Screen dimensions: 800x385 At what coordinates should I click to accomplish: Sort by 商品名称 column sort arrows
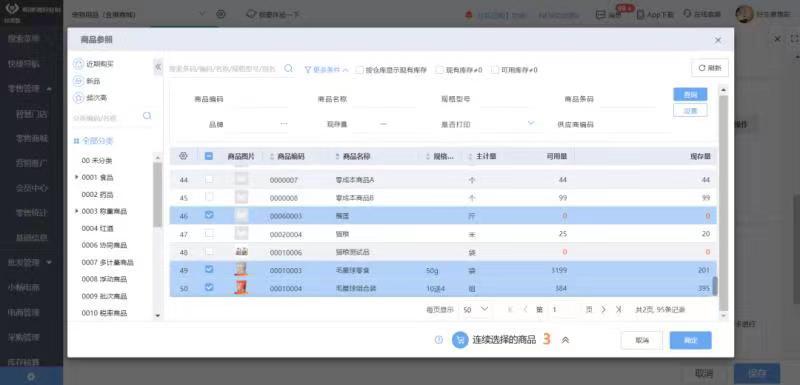click(338, 157)
